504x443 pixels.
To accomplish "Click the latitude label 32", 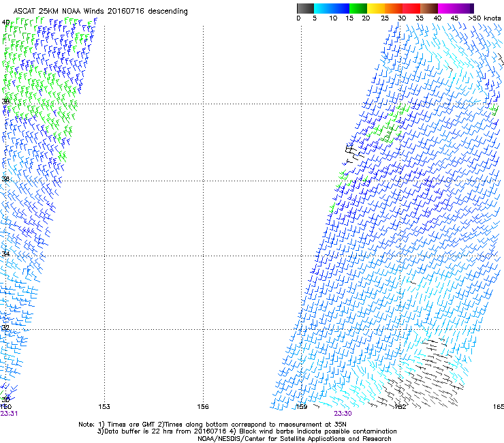I will tap(5, 328).
